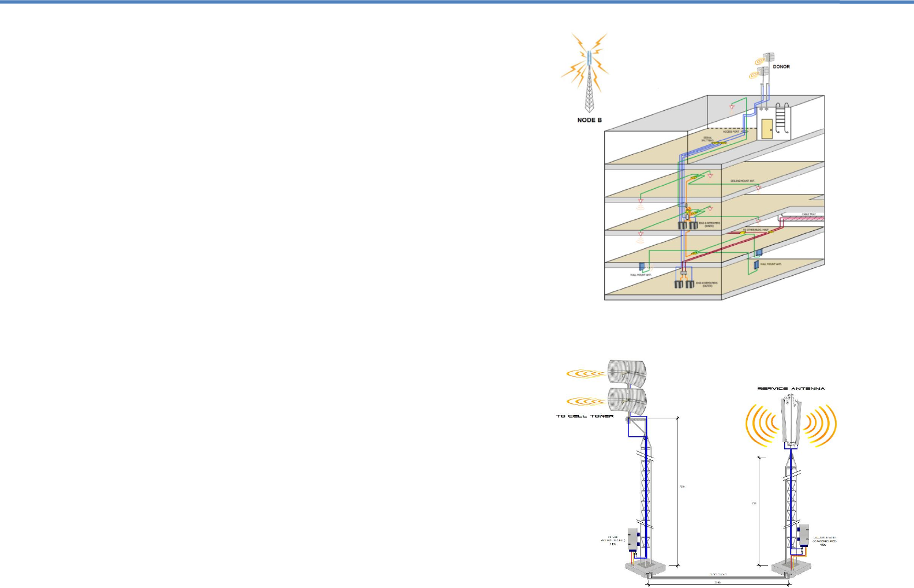The image size is (914, 588).
Task: Click the repeater cabinet on the right tower
Action: click(803, 535)
